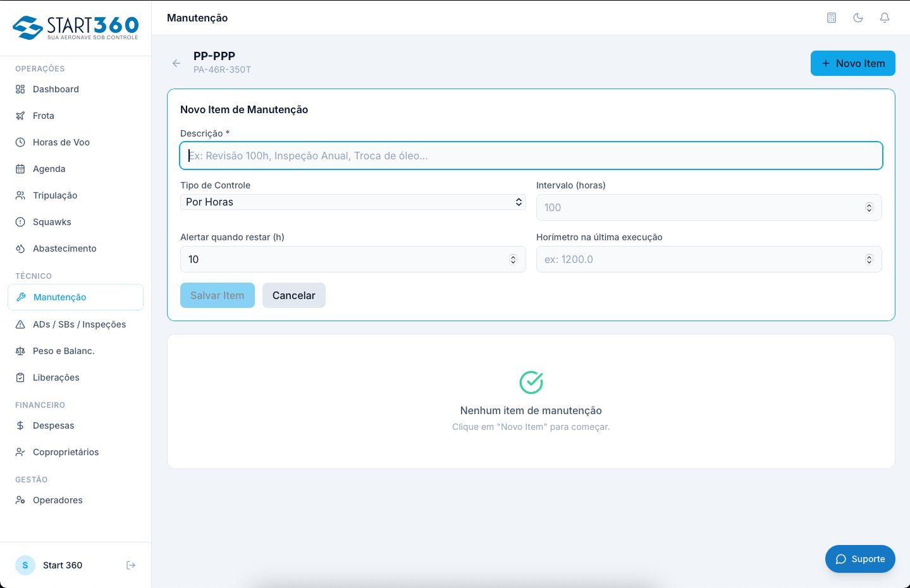The height and width of the screenshot is (588, 910).
Task: Click the green checkmark empty-state icon
Action: (x=531, y=383)
